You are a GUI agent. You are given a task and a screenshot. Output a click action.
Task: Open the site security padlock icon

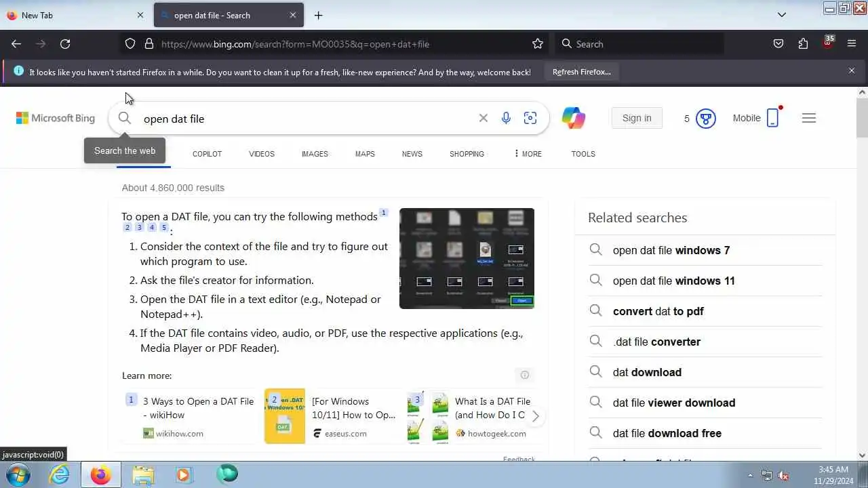[x=149, y=44]
